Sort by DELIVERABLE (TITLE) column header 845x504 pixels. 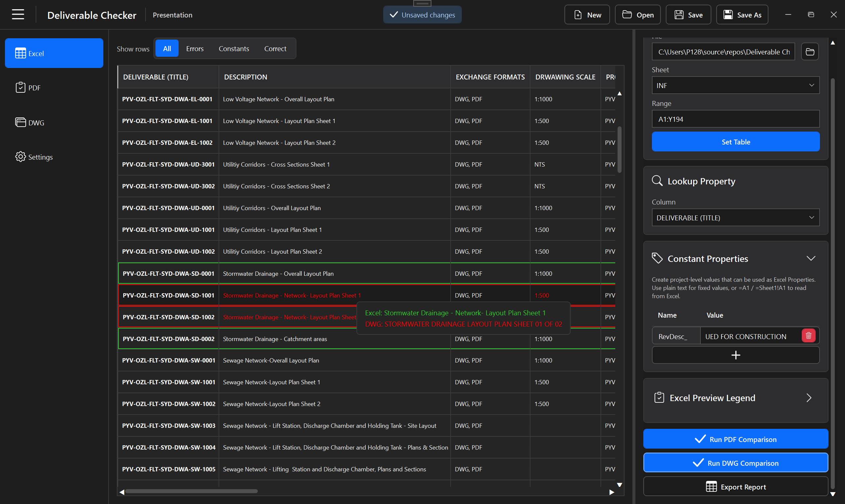(169, 77)
